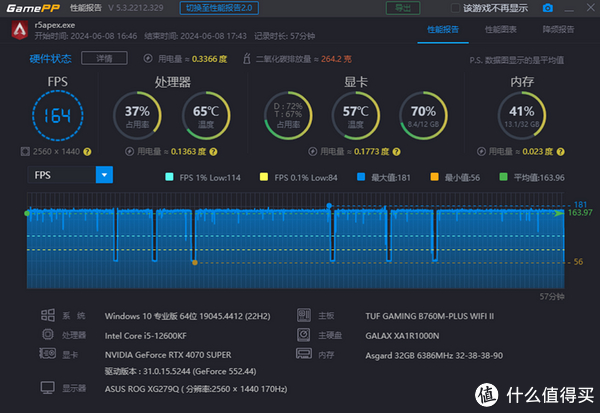Click the GamePP logo
Image resolution: width=600 pixels, height=413 pixels.
pos(33,8)
